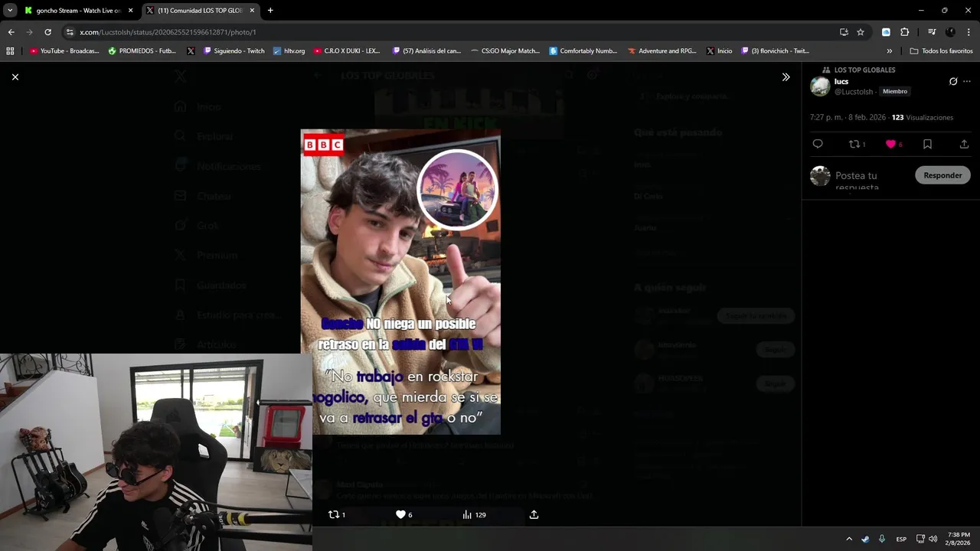The image size is (980, 551).
Task: Open the blue extension icon in toolbar
Action: pyautogui.click(x=886, y=32)
